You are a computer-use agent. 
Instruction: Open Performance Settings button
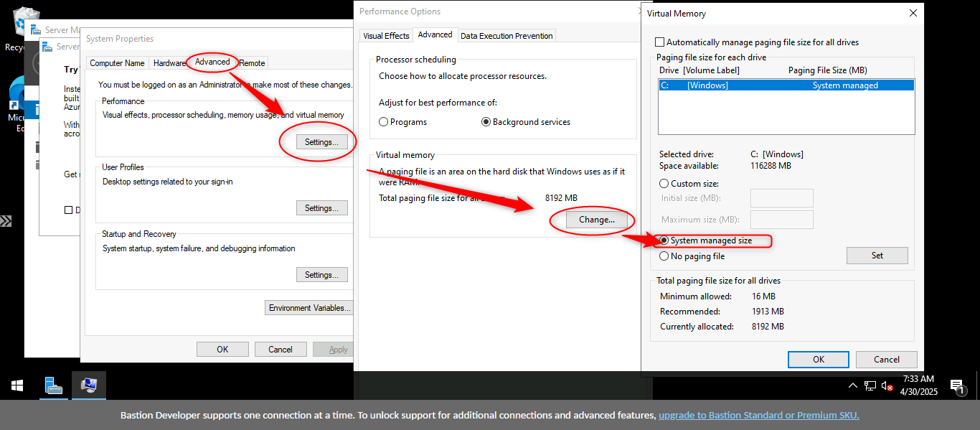(321, 142)
